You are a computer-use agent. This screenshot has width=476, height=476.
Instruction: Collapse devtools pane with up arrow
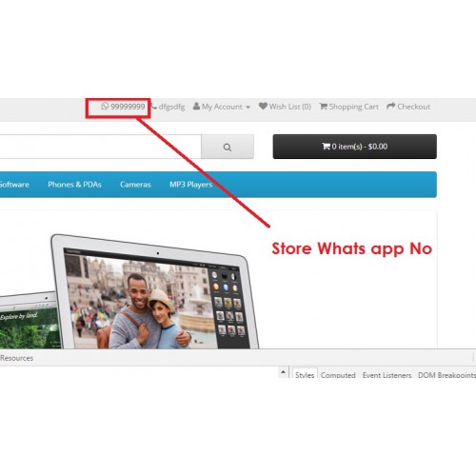point(283,371)
